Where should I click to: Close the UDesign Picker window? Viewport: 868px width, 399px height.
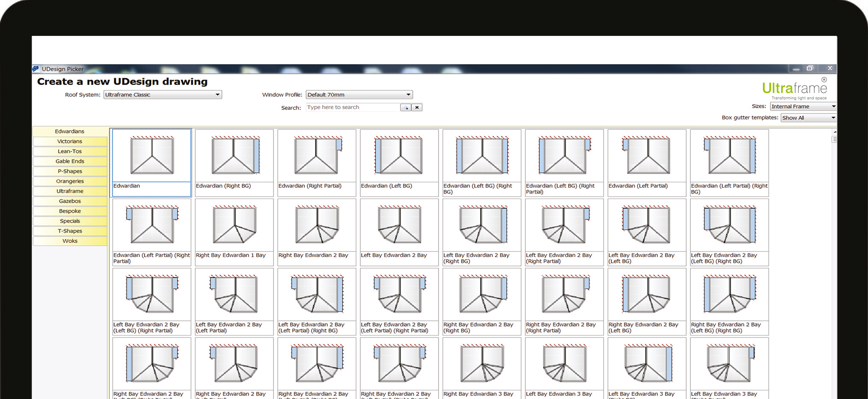[830, 68]
